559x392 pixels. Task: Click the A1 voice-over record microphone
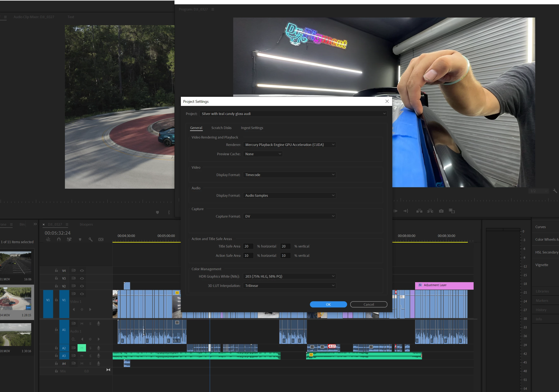[x=98, y=323]
